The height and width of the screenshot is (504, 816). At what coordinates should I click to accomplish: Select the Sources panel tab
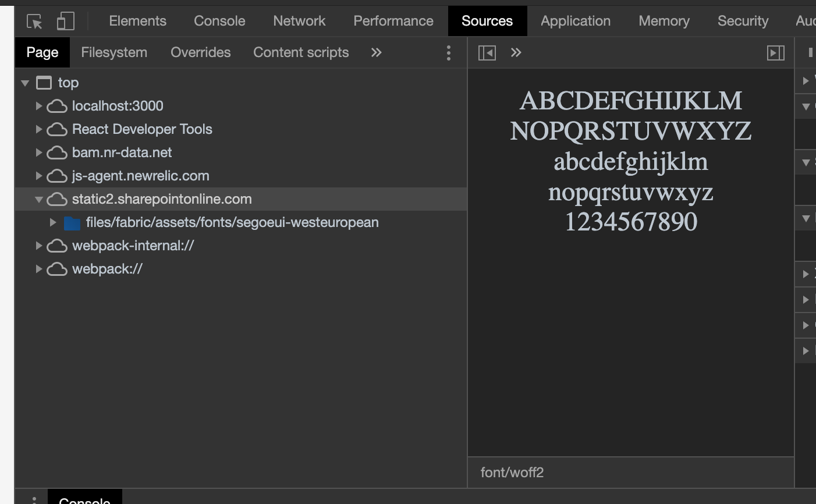click(x=487, y=21)
